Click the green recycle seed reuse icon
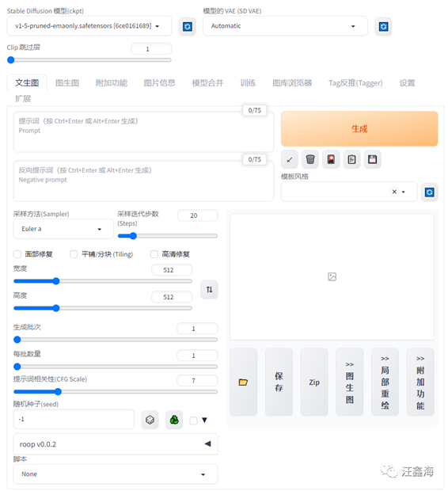 [174, 420]
